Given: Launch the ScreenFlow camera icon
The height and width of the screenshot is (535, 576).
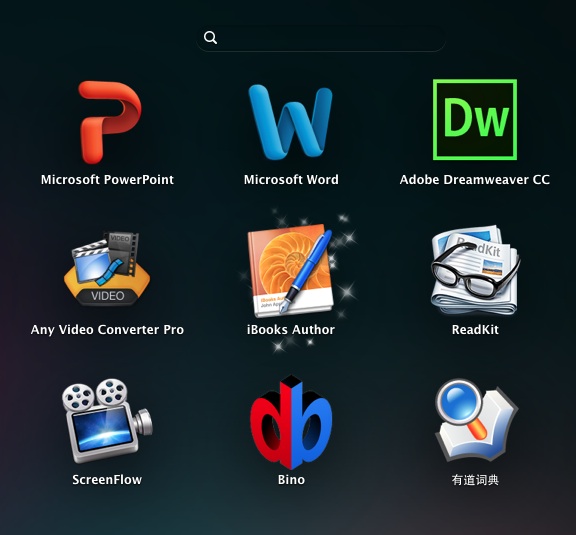Looking at the screenshot, I should pyautogui.click(x=107, y=421).
